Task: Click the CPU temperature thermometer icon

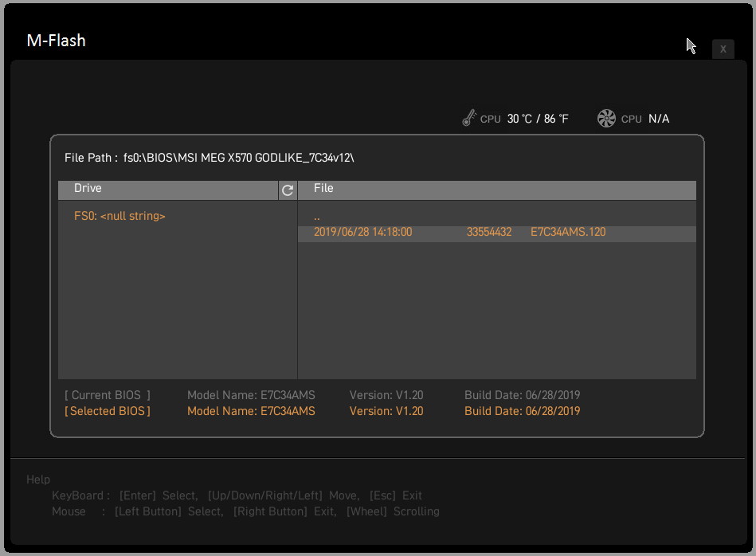Action: point(468,118)
